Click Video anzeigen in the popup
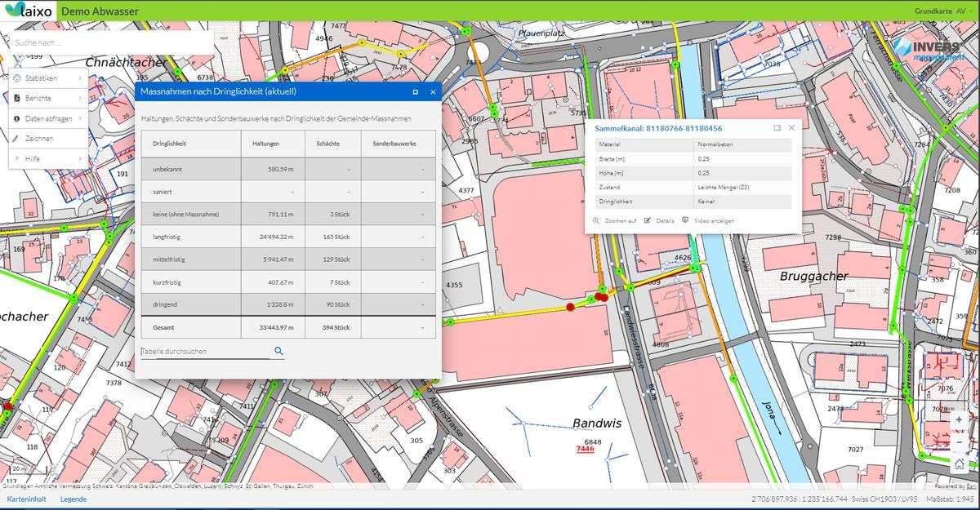The width and height of the screenshot is (980, 510). coord(714,221)
